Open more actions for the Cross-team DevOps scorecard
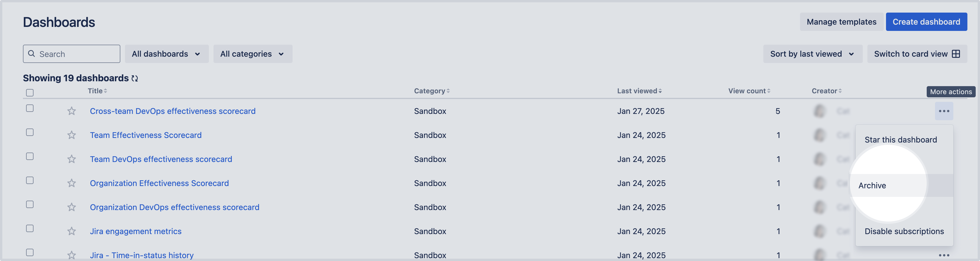Image resolution: width=980 pixels, height=261 pixels. [944, 111]
